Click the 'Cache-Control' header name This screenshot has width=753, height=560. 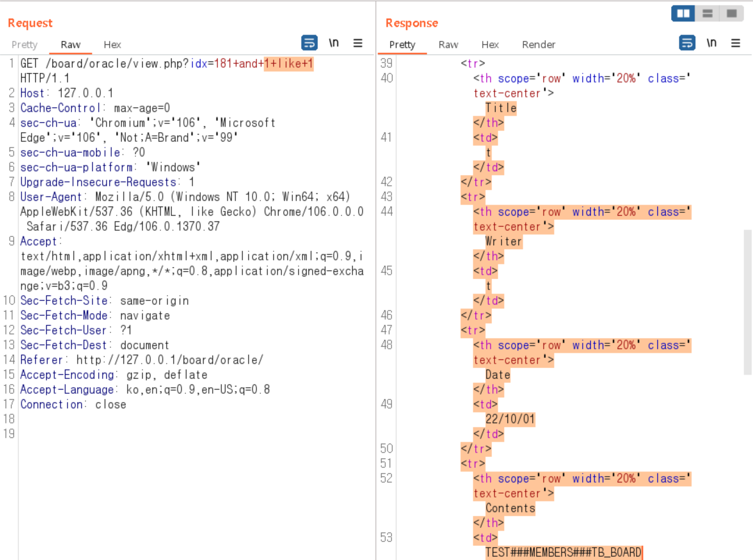pos(60,108)
